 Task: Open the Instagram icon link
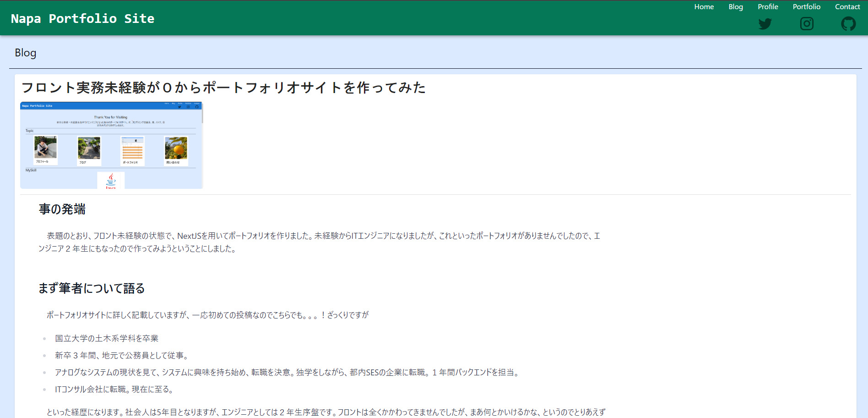[x=807, y=24]
